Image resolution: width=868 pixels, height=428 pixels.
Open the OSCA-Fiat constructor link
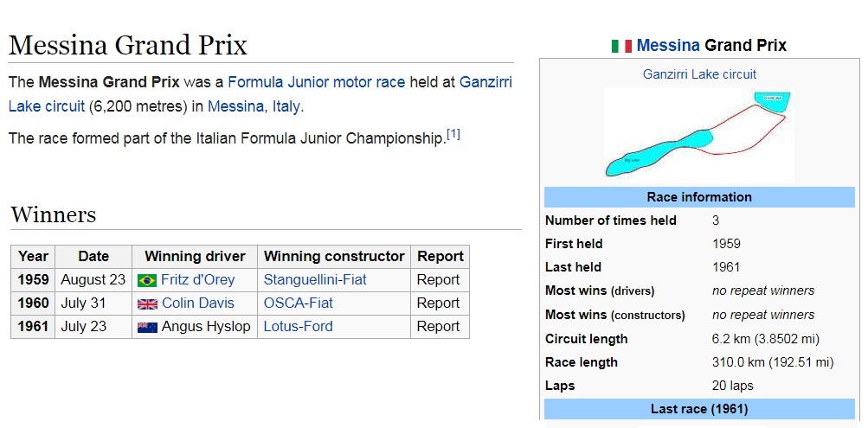coord(299,303)
